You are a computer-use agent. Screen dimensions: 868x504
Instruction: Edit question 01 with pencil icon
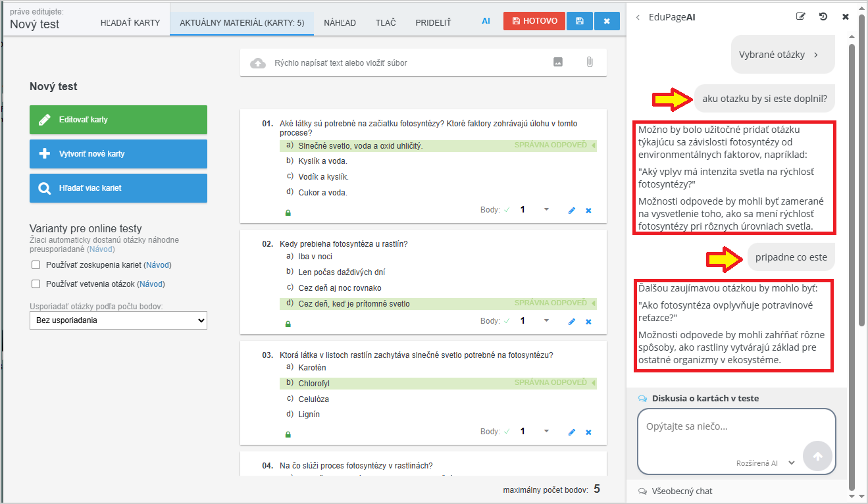[x=571, y=211]
